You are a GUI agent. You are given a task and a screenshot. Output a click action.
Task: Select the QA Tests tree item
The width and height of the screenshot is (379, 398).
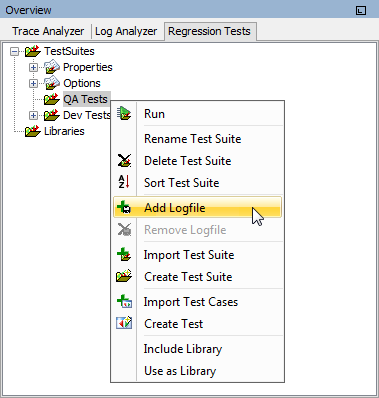click(86, 99)
